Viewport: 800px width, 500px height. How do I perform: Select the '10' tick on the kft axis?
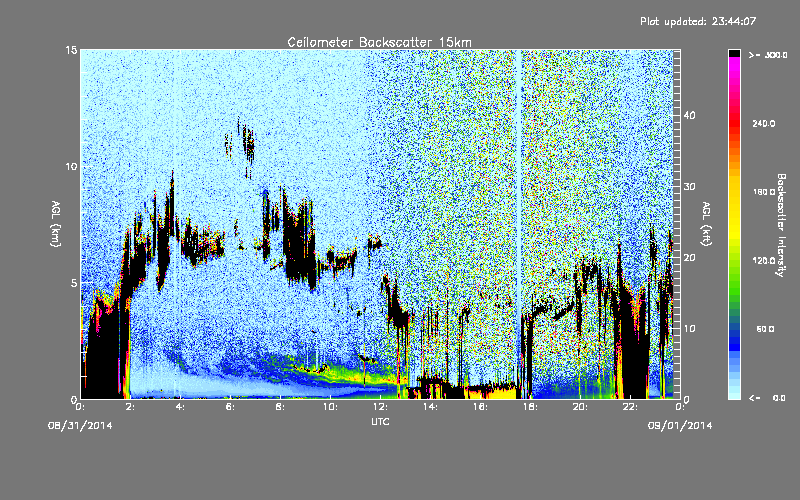[x=689, y=329]
